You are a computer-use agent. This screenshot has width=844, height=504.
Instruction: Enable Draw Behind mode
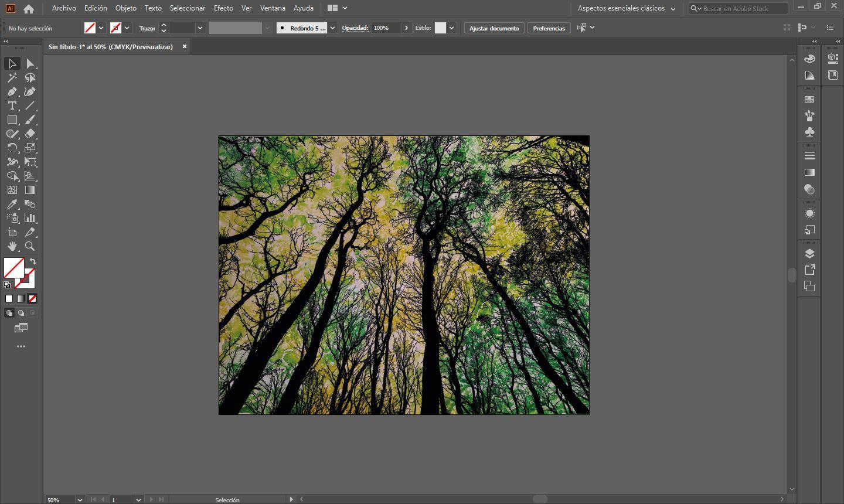(x=21, y=313)
